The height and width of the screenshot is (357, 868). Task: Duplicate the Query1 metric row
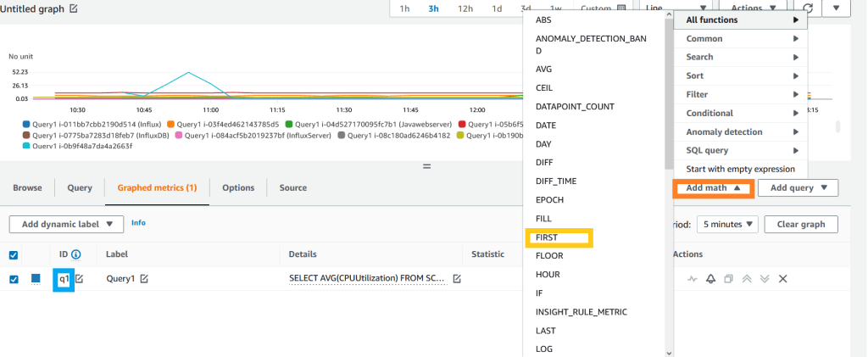[x=728, y=279]
